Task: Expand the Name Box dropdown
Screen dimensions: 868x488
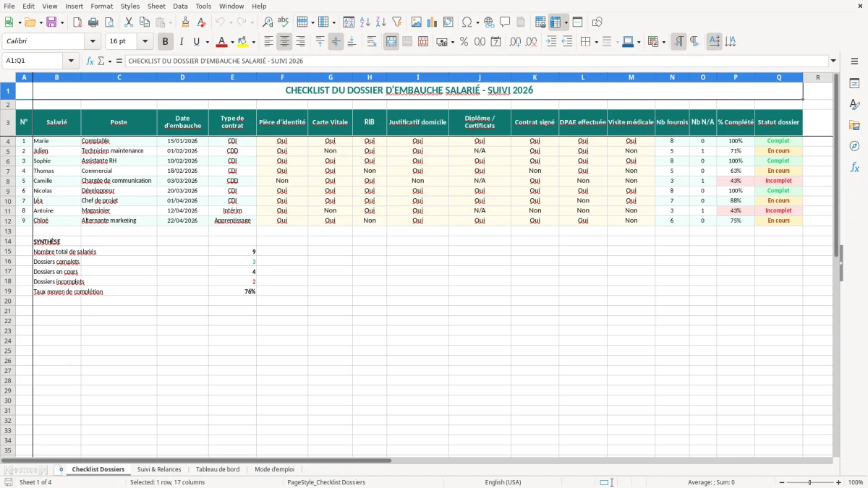Action: pyautogui.click(x=70, y=61)
